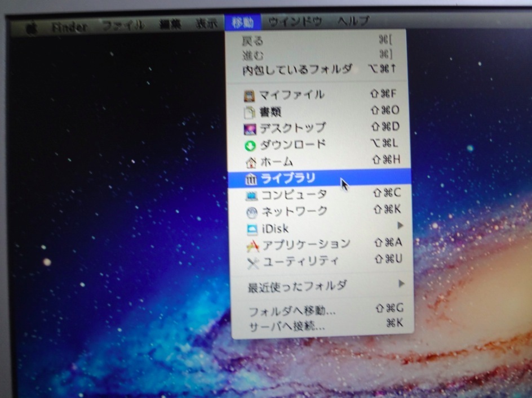Click the Home (ホーム) house icon

[x=251, y=162]
